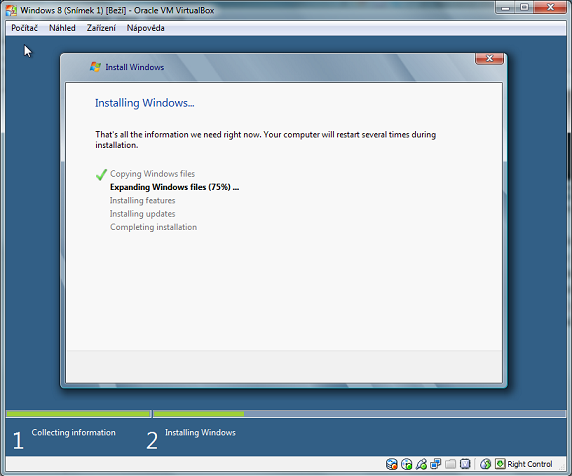Click the Installing updates step text
This screenshot has width=572, height=476.
(142, 214)
